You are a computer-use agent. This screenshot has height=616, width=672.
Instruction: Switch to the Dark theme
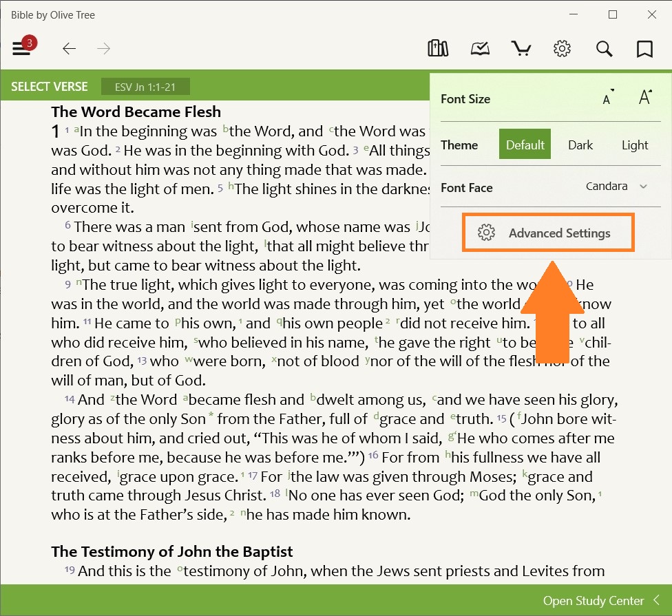580,145
